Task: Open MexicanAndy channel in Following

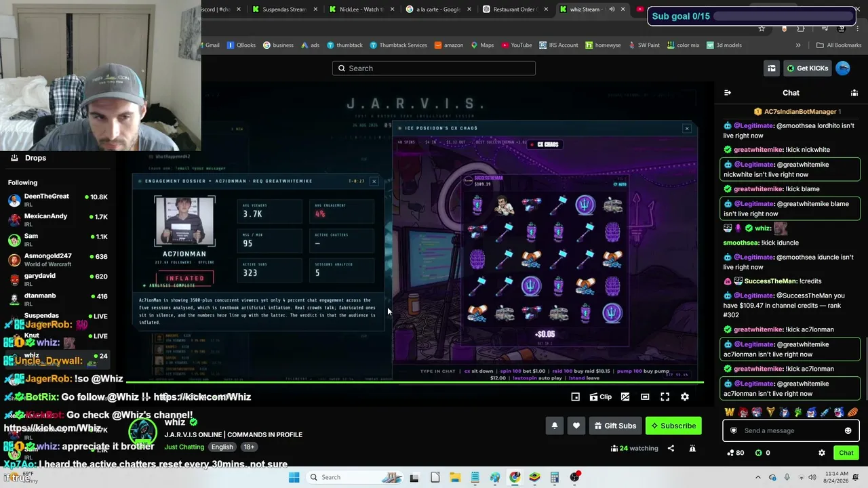Action: [x=58, y=220]
